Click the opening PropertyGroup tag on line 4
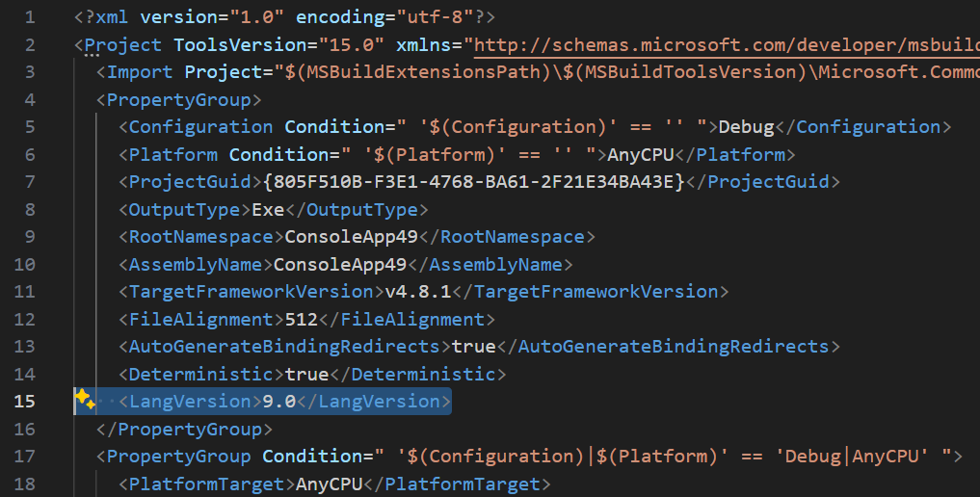The width and height of the screenshot is (980, 497). [x=178, y=100]
